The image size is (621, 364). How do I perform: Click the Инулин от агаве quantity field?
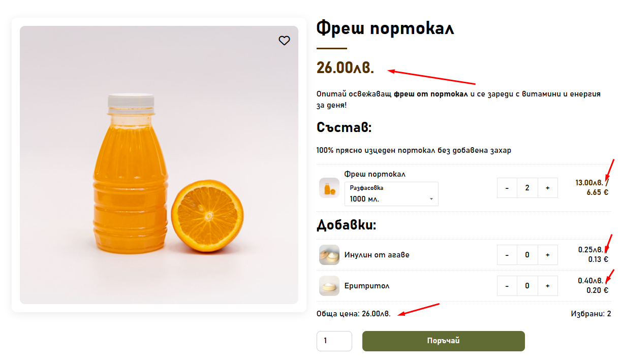pyautogui.click(x=527, y=255)
